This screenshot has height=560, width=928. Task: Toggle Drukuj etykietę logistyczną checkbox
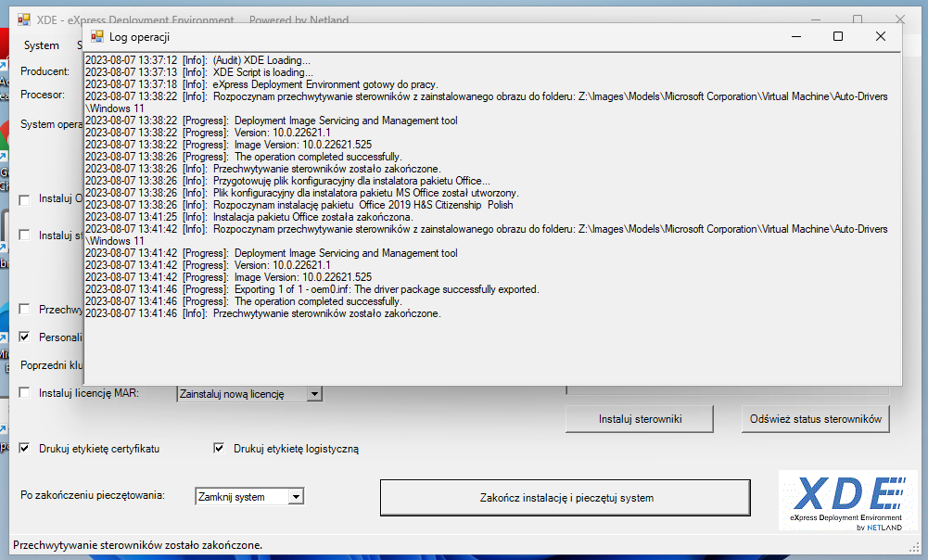pyautogui.click(x=219, y=449)
